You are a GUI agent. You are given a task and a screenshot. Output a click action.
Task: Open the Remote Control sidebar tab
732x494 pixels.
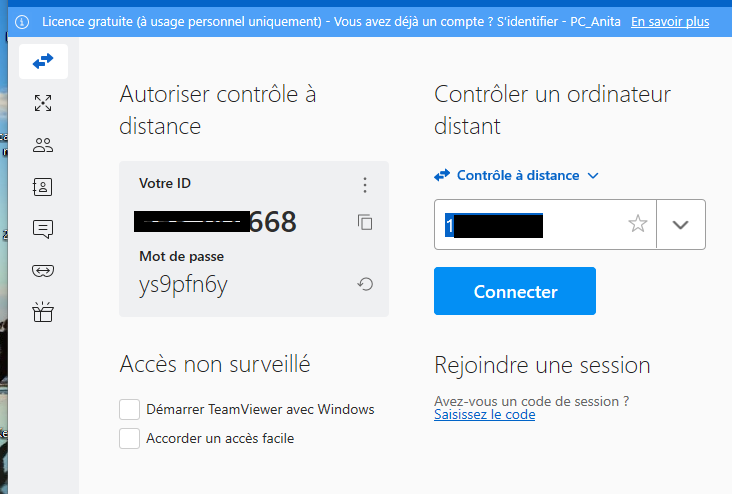click(x=43, y=62)
